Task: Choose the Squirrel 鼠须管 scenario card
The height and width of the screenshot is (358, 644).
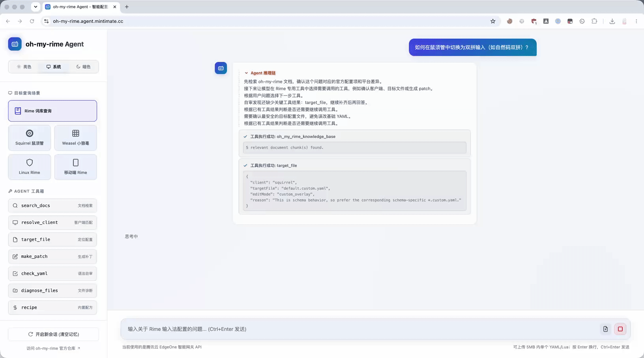Action: (x=30, y=138)
